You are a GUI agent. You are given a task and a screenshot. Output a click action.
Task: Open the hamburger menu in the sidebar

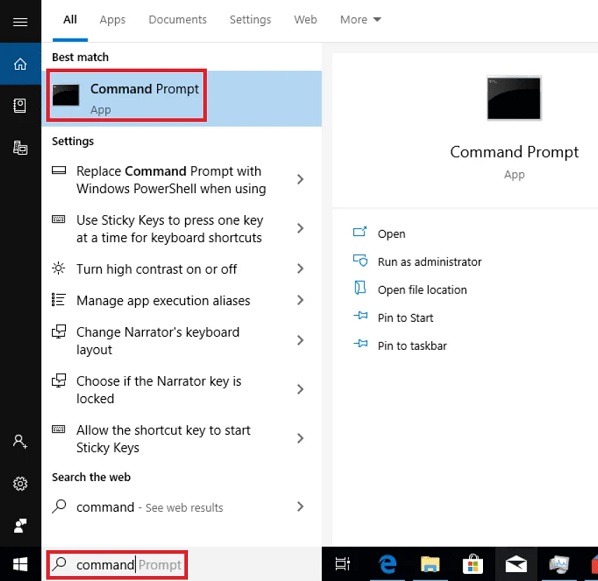tap(20, 22)
